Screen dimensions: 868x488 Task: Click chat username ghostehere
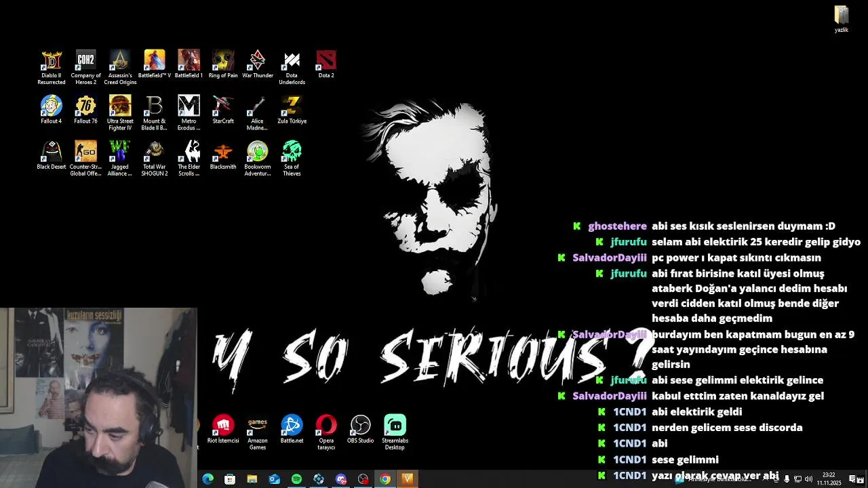tap(617, 226)
